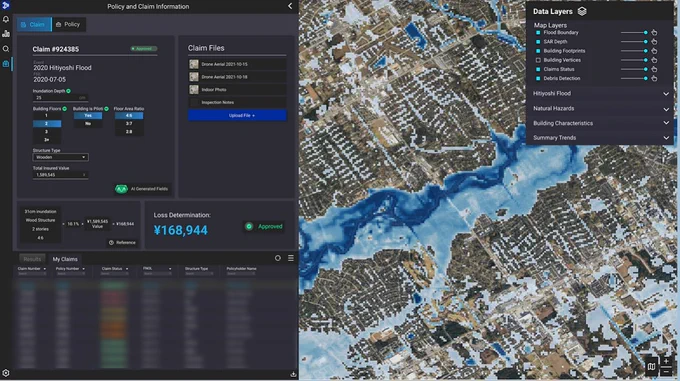Select Floor Area Ratio 3:7 option
The width and height of the screenshot is (680, 381).
(129, 124)
